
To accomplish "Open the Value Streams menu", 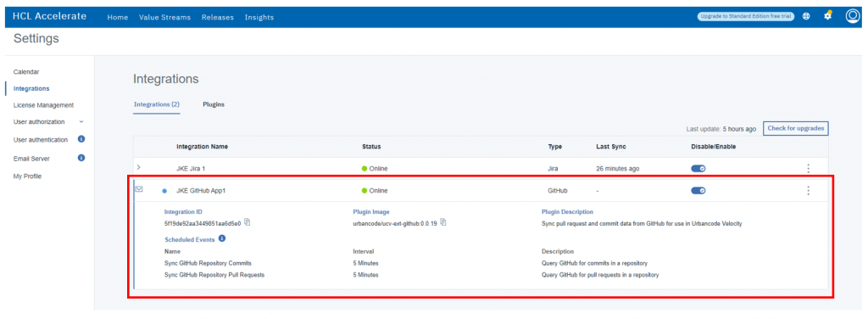I will coord(164,17).
